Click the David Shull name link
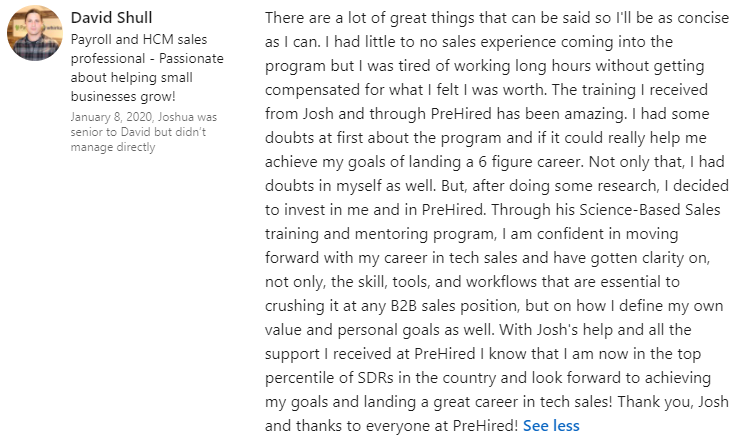Screen dimensions: 745x440 tap(114, 18)
